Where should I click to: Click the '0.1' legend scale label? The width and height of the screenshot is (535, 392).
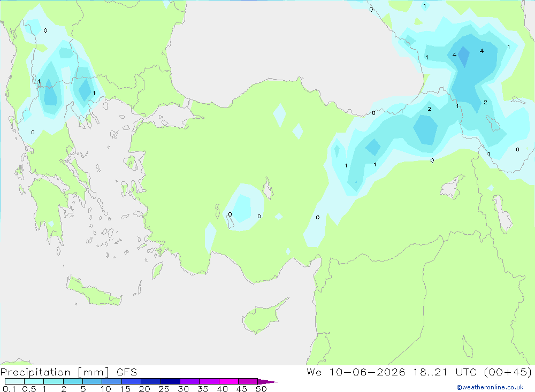pos(9,389)
